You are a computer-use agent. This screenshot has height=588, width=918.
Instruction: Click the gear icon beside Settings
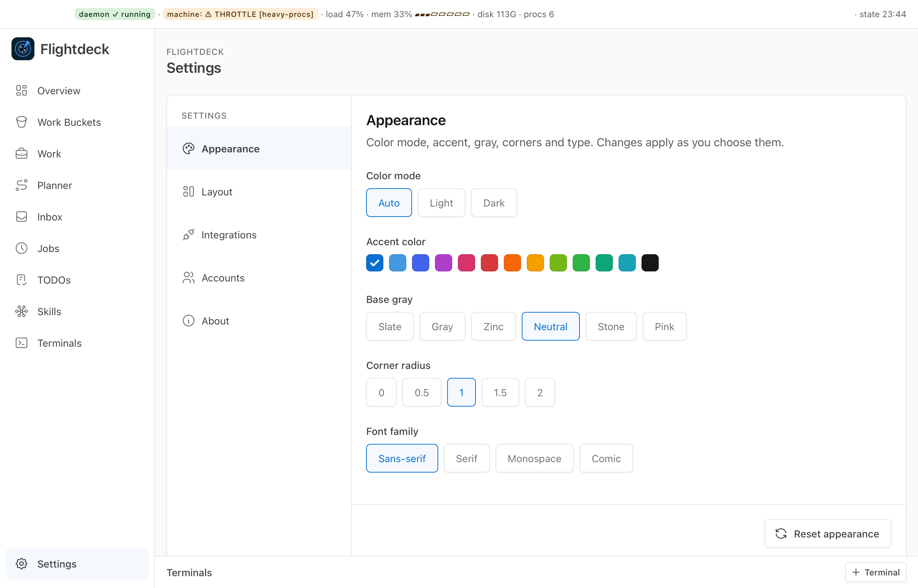[22, 564]
